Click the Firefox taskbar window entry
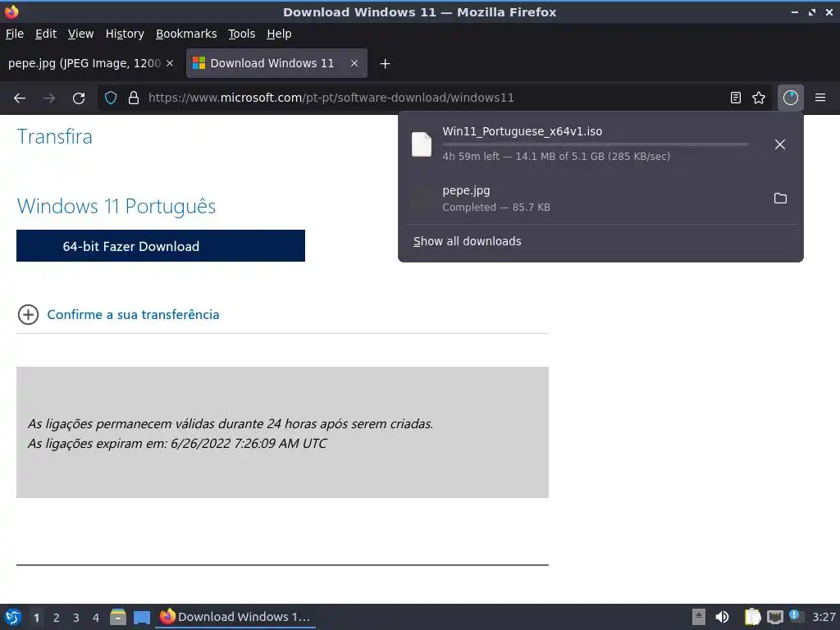The width and height of the screenshot is (840, 630). pyautogui.click(x=235, y=617)
